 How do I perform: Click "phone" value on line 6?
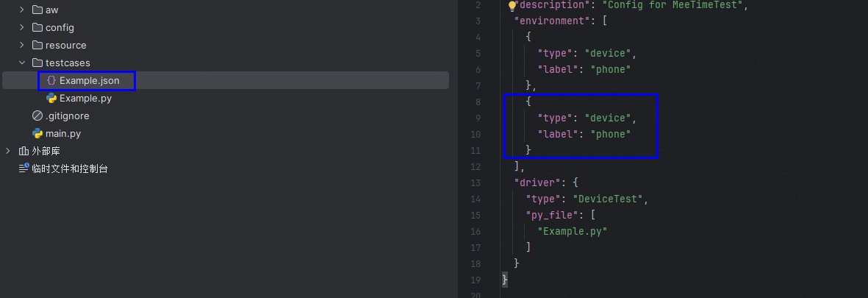pyautogui.click(x=611, y=70)
